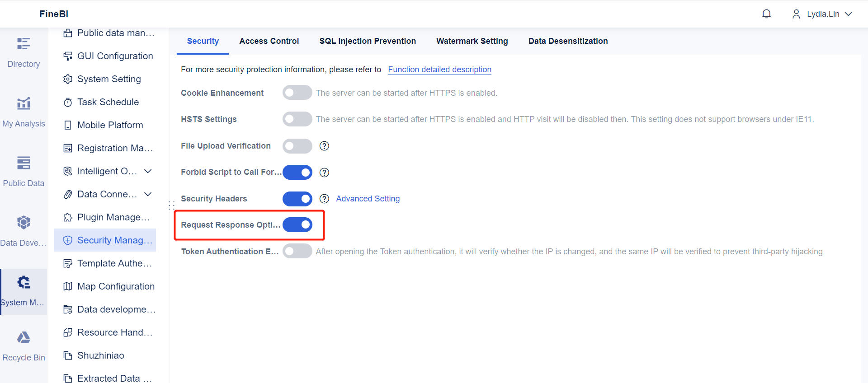Open the Lydia.Lin user dropdown
868x383 pixels.
822,14
